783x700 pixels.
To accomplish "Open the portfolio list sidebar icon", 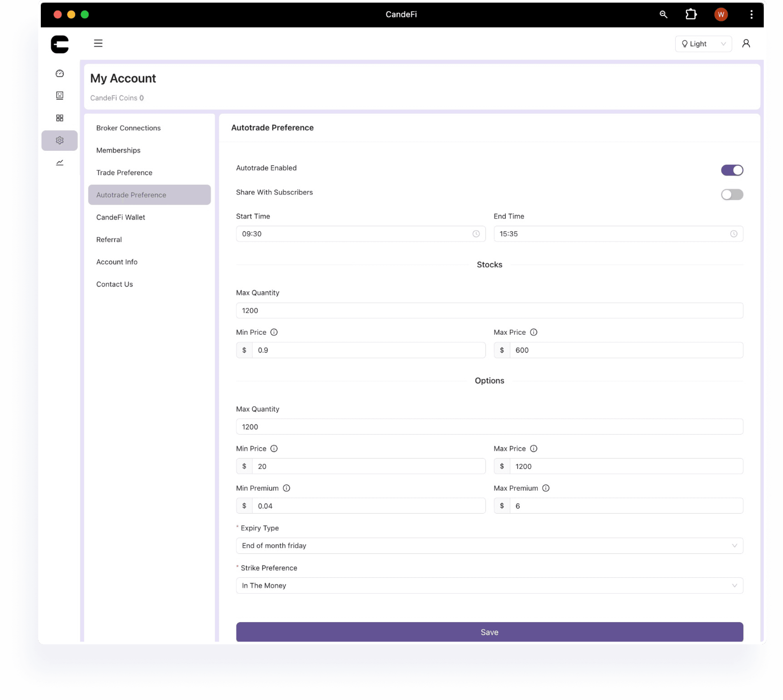I will 59,95.
